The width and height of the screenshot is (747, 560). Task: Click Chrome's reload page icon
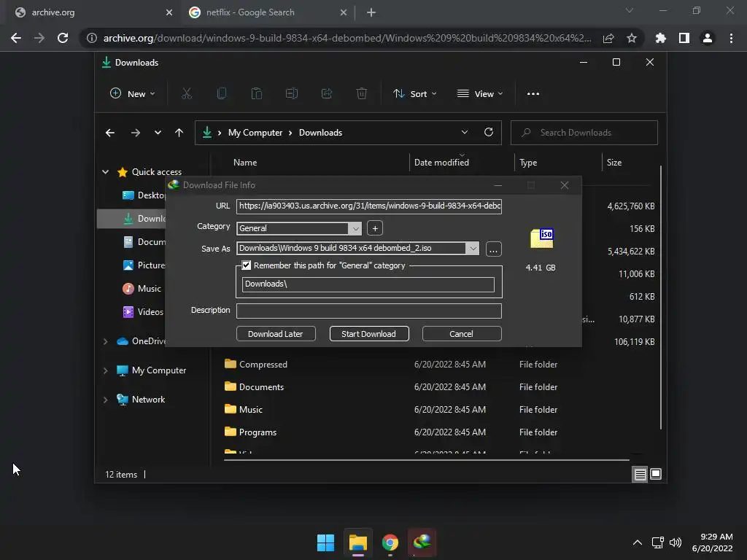[63, 38]
